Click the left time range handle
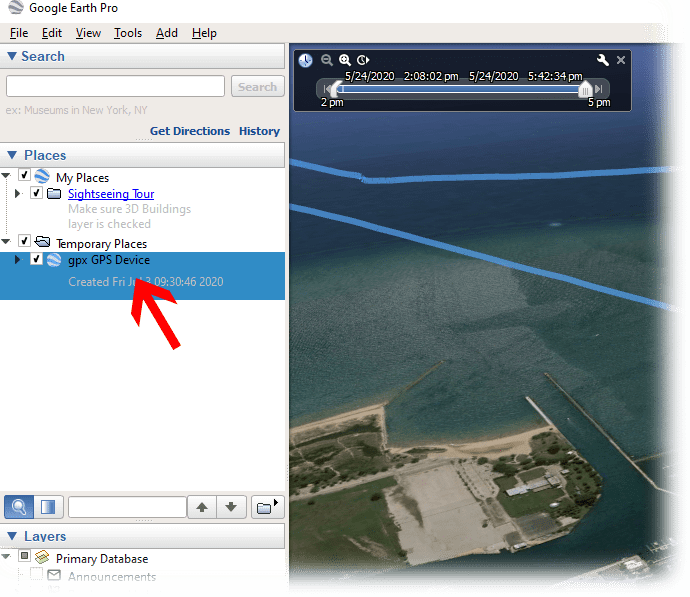Viewport: 690px width, 597px height. click(336, 89)
